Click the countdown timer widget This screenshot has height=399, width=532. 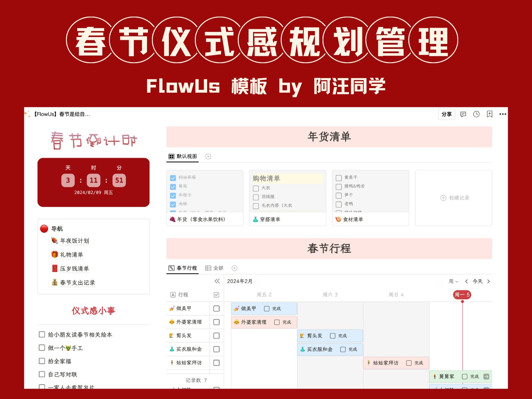[x=93, y=182]
